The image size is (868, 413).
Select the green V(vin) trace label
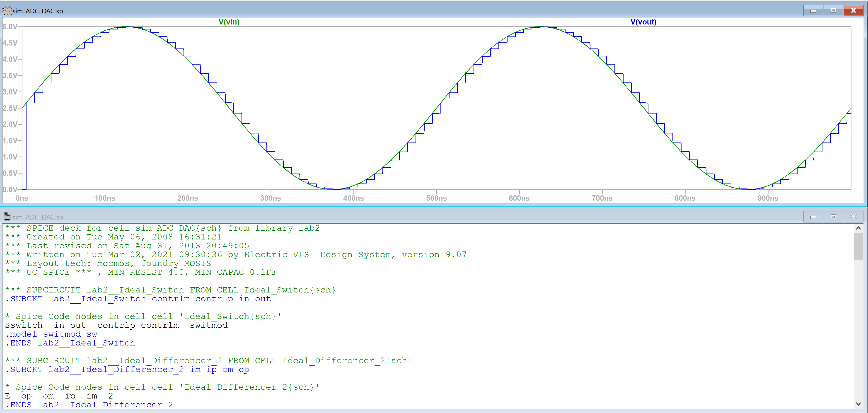tap(229, 22)
